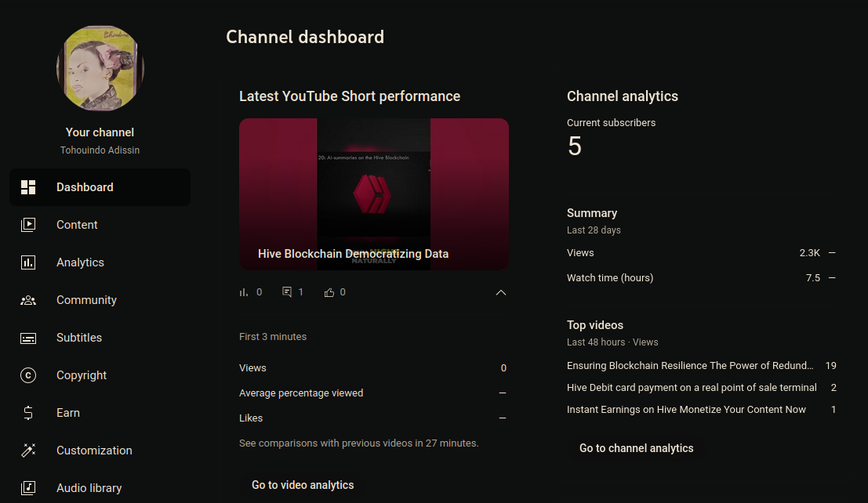Open the Content menu item
Viewport: 868px width, 503px height.
tap(100, 225)
